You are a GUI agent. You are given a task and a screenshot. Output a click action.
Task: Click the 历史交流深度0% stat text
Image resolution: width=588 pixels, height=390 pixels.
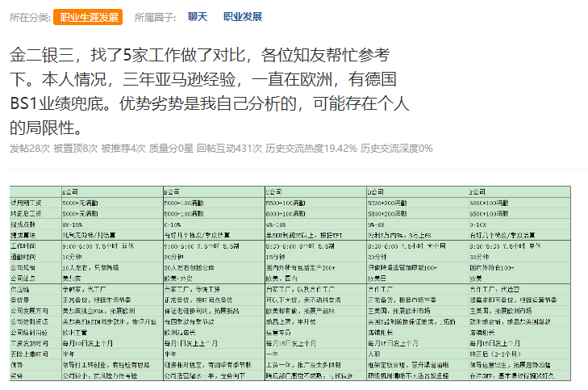coord(396,149)
